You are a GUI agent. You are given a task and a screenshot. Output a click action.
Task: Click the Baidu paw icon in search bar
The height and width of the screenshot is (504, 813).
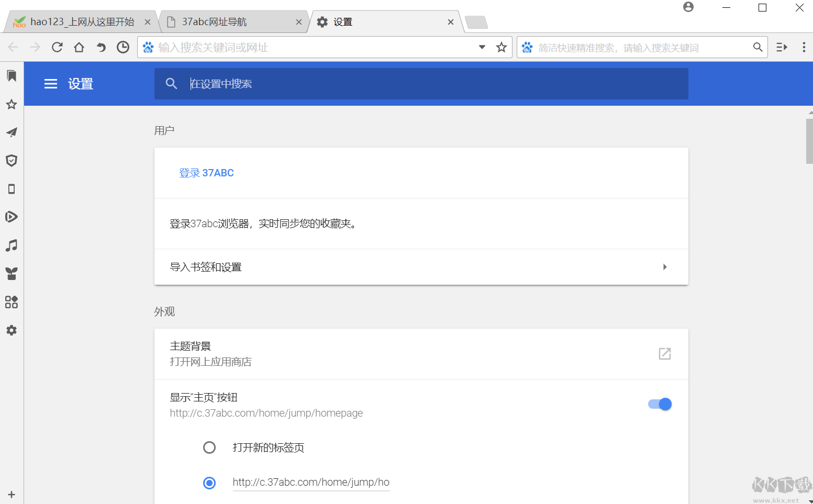click(x=527, y=47)
